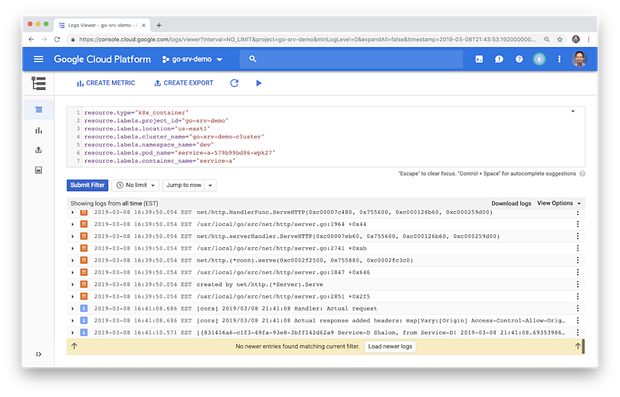This screenshot has height=397, width=620.
Task: Bookmark page with star icon
Action: click(560, 39)
